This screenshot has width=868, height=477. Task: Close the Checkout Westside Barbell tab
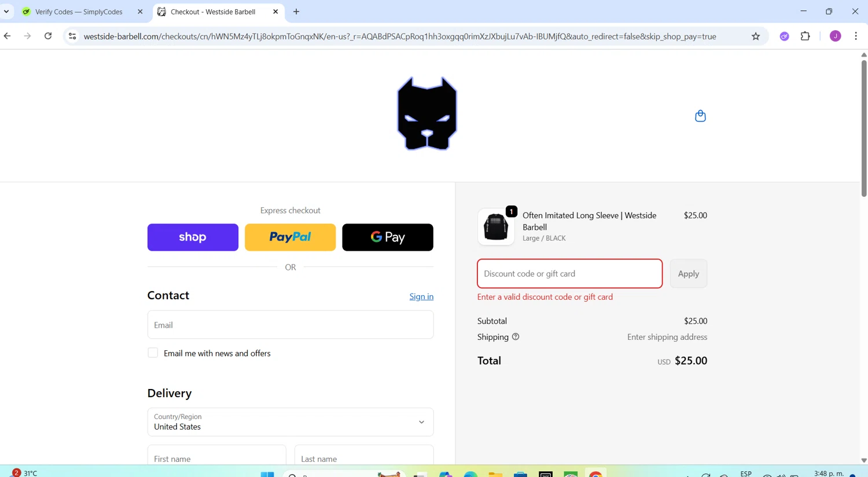click(x=275, y=12)
